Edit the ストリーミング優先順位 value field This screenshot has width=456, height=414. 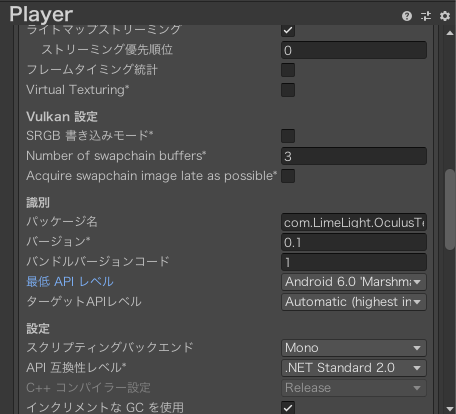[x=354, y=50]
